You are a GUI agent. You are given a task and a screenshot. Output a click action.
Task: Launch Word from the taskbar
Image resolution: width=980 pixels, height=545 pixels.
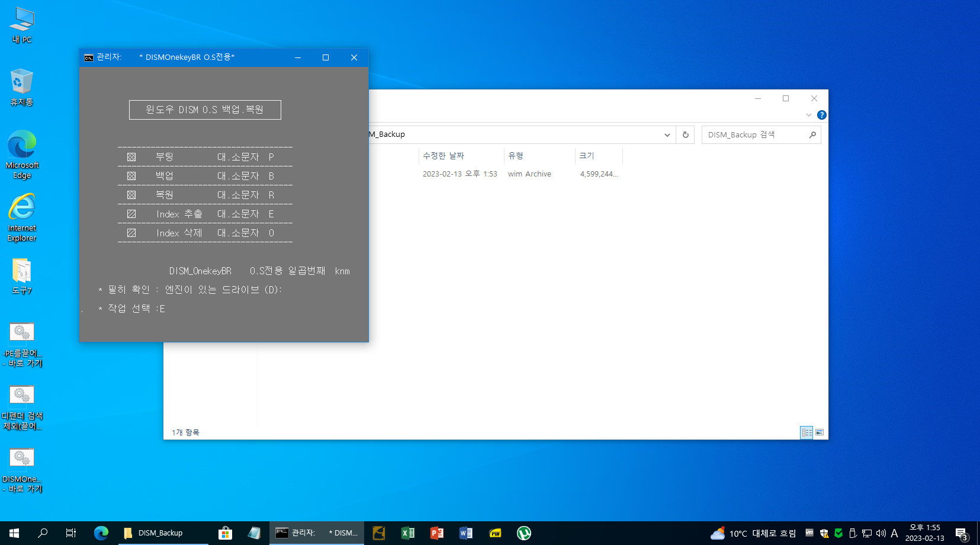[466, 533]
